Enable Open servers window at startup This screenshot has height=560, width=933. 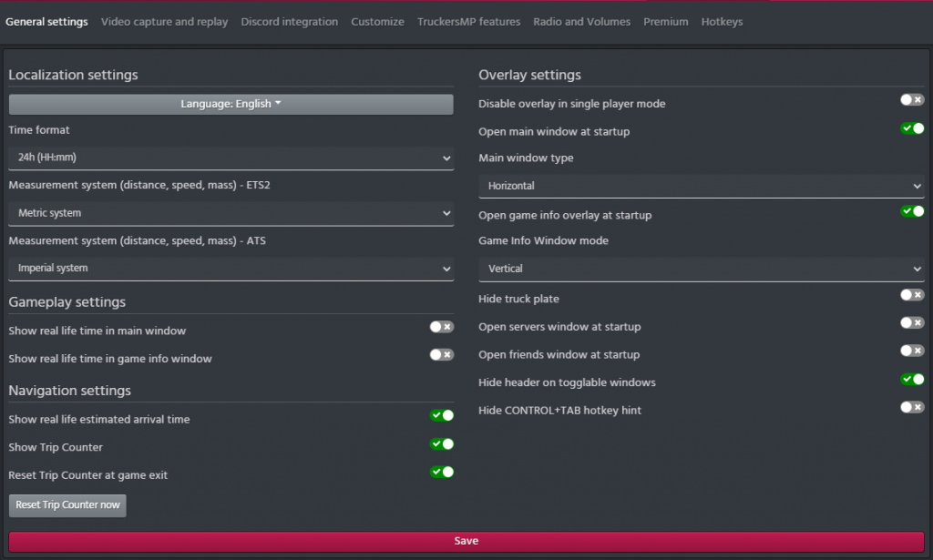[x=911, y=323]
